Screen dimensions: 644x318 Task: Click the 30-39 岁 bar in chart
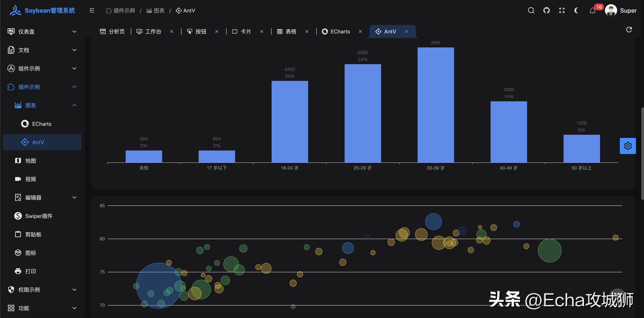[x=436, y=105]
